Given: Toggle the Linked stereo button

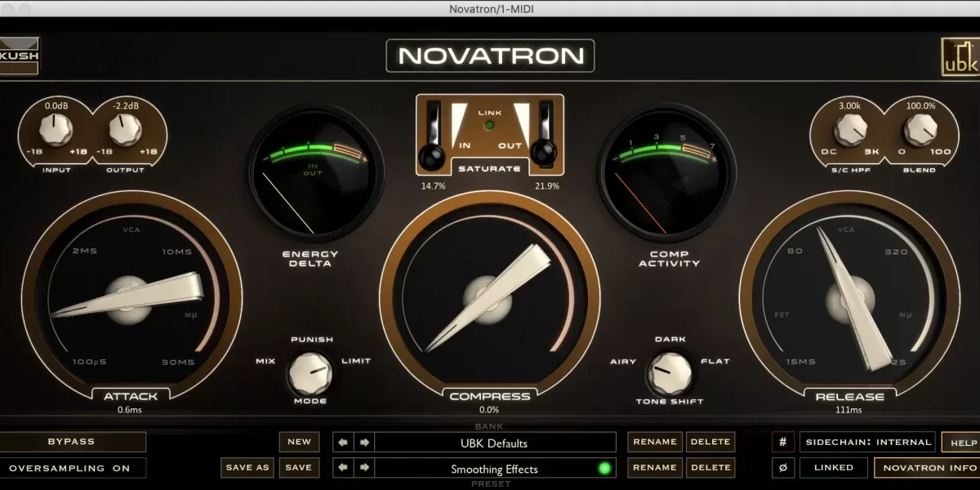Looking at the screenshot, I should [834, 468].
